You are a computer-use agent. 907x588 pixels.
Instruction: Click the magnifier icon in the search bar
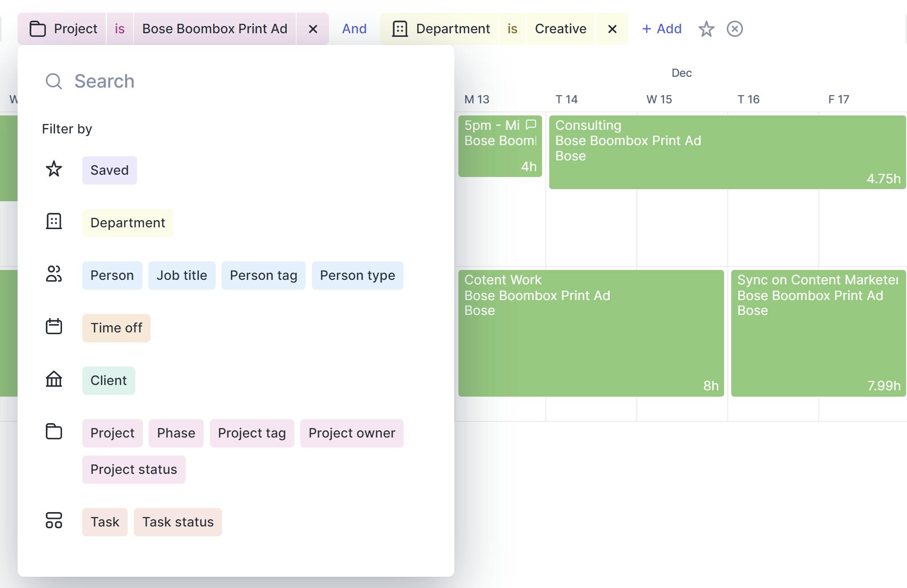pyautogui.click(x=54, y=81)
